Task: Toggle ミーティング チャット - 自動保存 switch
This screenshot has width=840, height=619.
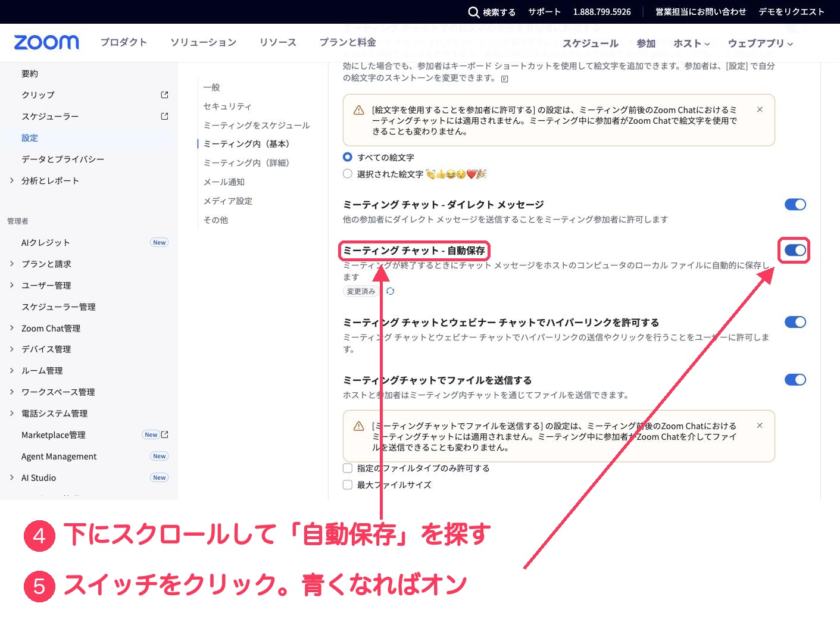Action: [x=795, y=250]
